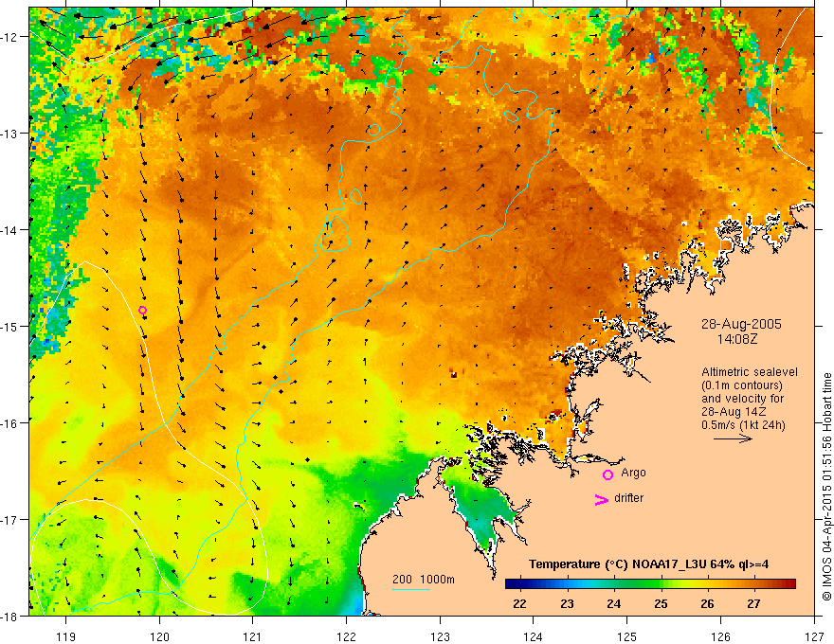Click the 'drifter' legend label
Image resolution: width=834 pixels, height=644 pixels.
[x=628, y=498]
